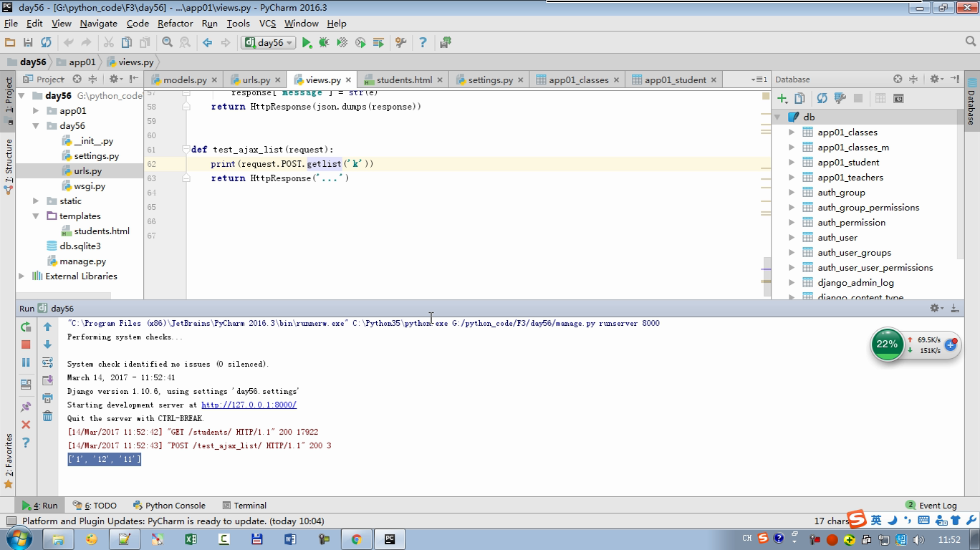Clear all console output with trash icon

pos(47,416)
